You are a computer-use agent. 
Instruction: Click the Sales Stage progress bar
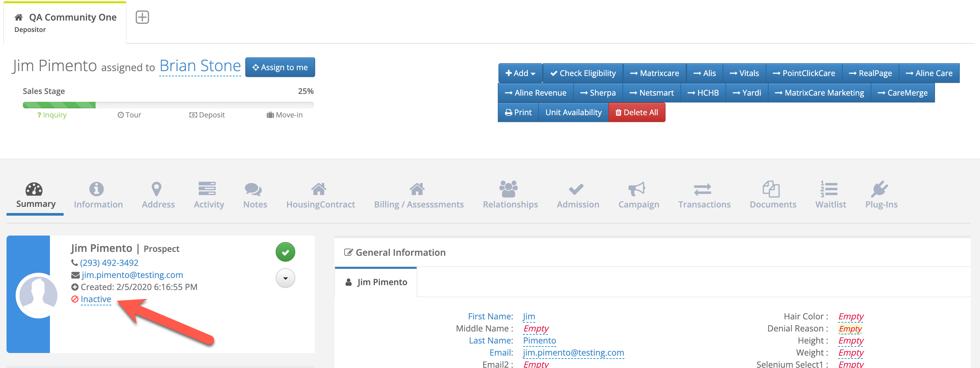tap(168, 105)
